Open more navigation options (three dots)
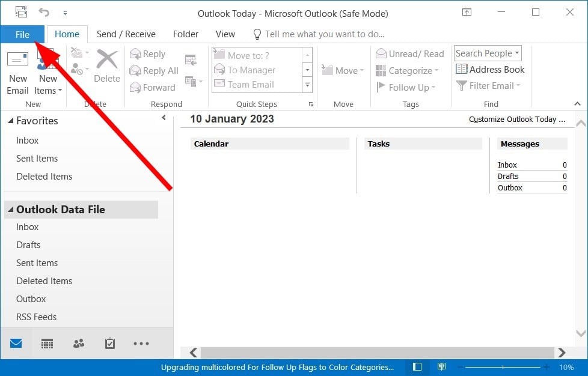Viewport: 588px width, 376px height. pyautogui.click(x=141, y=344)
